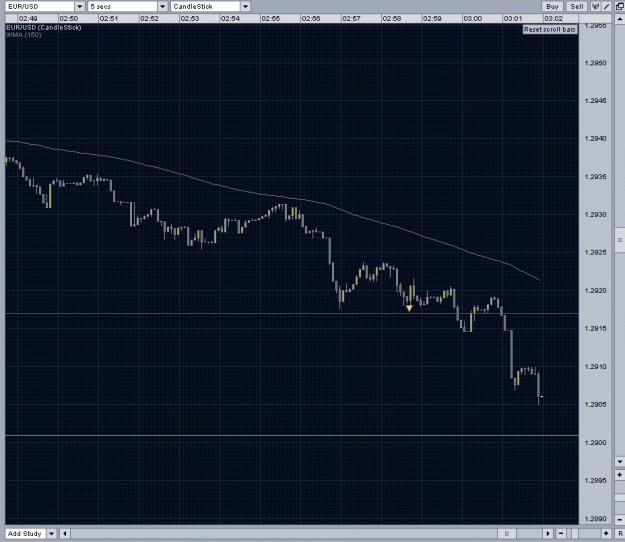This screenshot has height=542, width=625.
Task: Open the chart bars tool icon
Action: pyautogui.click(x=596, y=6)
